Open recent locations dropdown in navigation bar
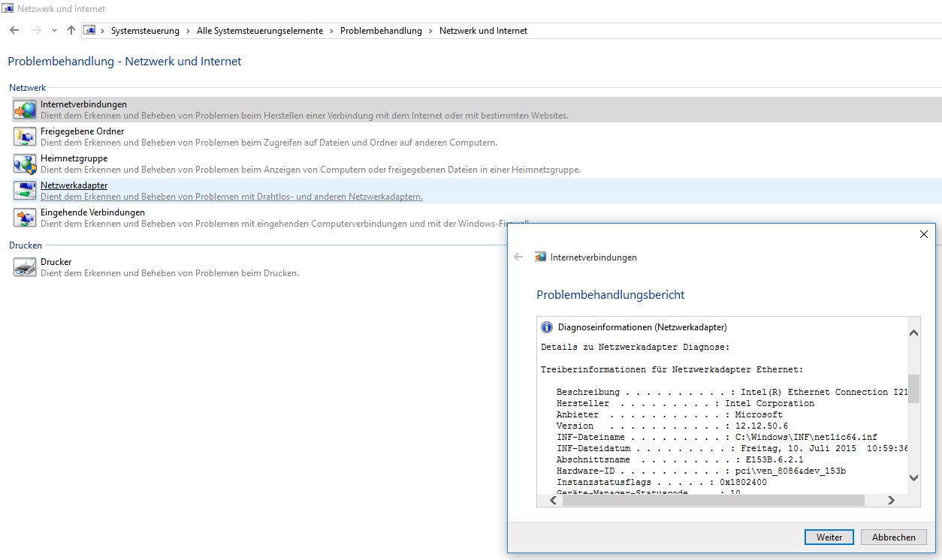942x560 pixels. coord(54,31)
